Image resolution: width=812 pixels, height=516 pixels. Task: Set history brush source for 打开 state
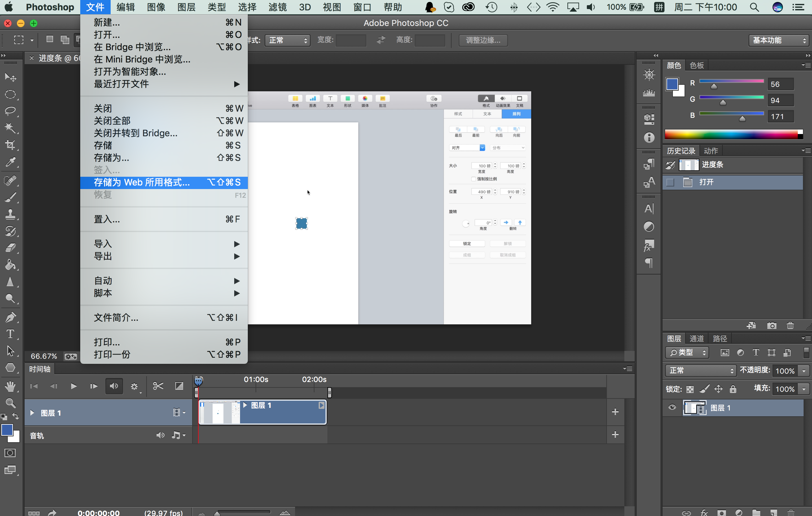pos(670,183)
